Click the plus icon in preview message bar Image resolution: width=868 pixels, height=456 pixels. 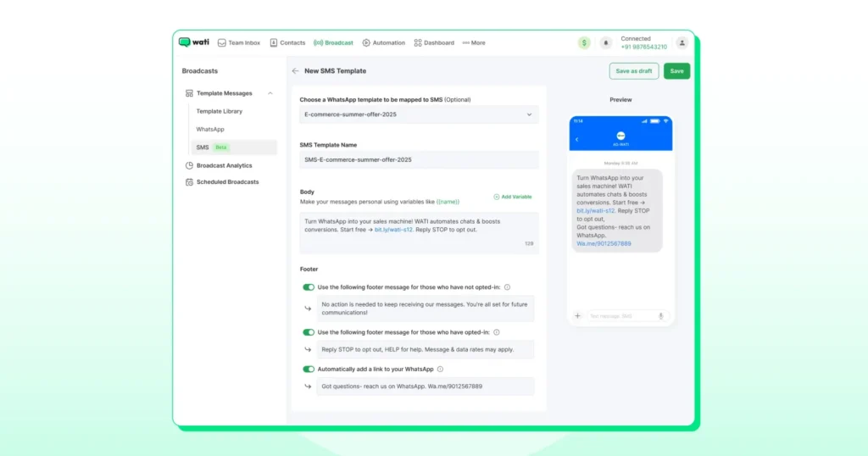pos(577,316)
